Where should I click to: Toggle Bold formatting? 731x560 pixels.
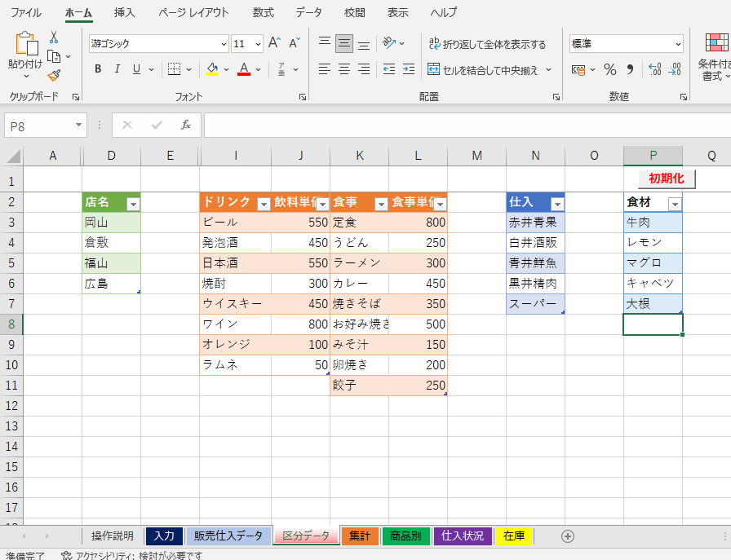point(98,69)
